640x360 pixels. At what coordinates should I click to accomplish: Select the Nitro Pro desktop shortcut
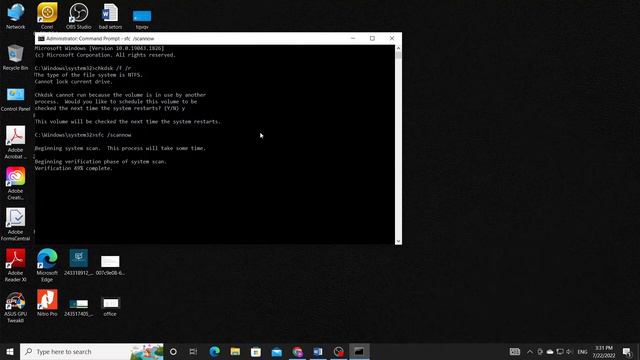coord(47,303)
